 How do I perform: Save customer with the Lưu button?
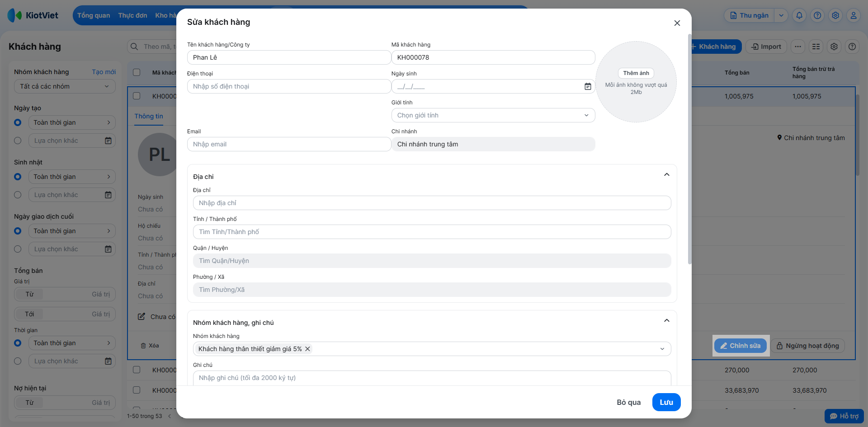[x=666, y=402]
